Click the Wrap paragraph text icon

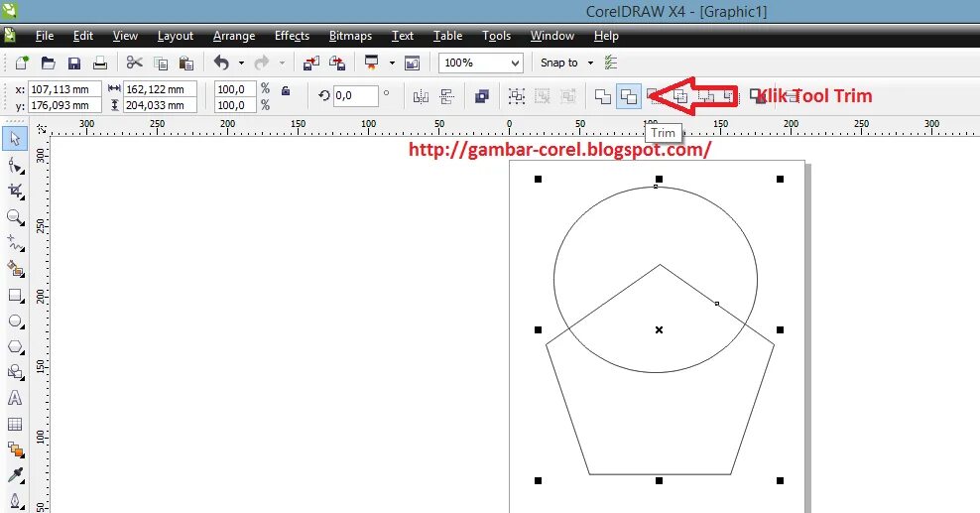click(482, 96)
